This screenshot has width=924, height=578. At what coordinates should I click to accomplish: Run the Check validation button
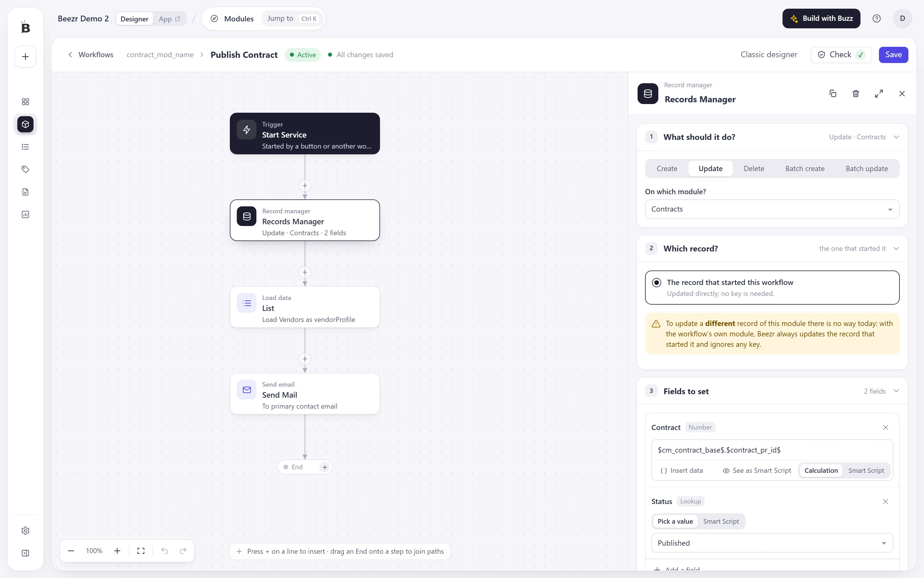point(841,55)
